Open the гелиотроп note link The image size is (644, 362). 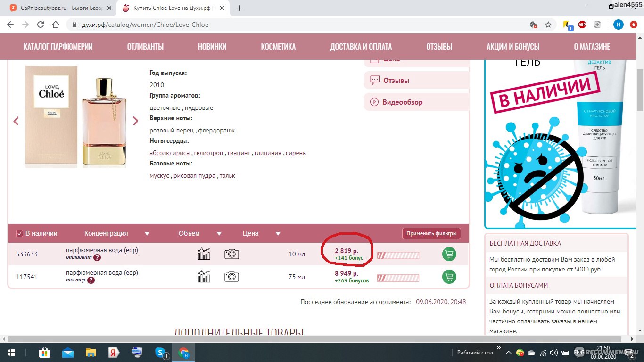[x=209, y=153]
